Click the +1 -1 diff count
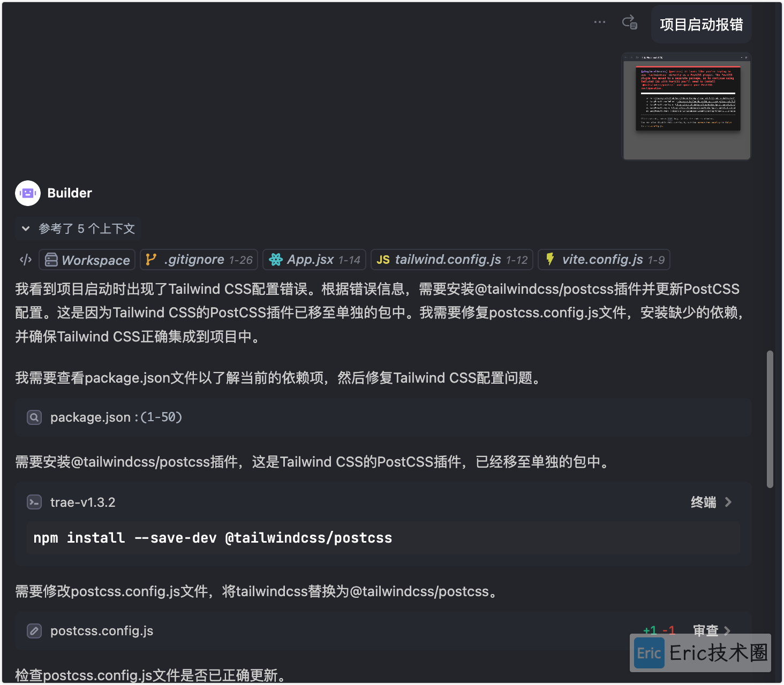The width and height of the screenshot is (784, 685). coord(659,630)
